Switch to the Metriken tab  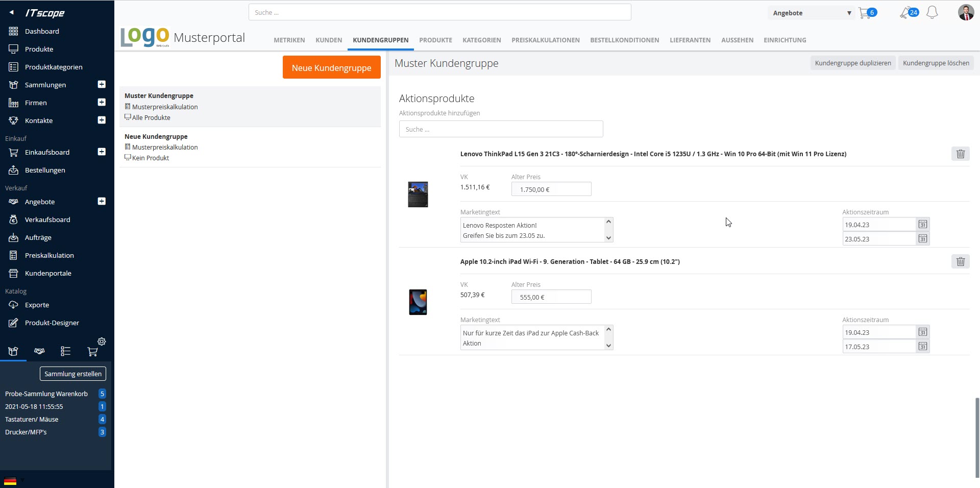click(x=289, y=40)
